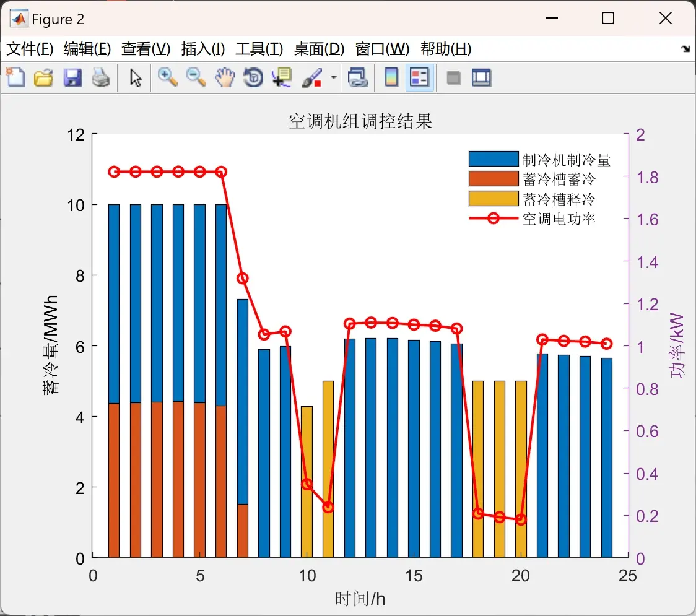Activate the Pan hand tool

pyautogui.click(x=225, y=77)
